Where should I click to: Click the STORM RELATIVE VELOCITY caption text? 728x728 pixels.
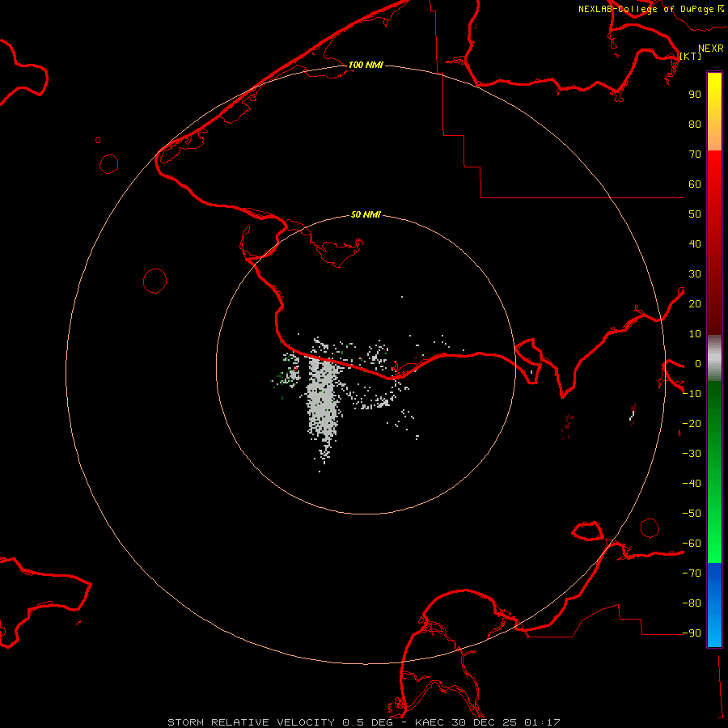click(x=251, y=722)
